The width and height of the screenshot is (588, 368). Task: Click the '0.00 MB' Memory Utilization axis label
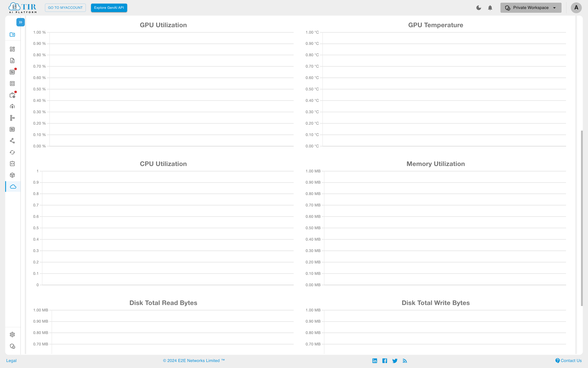coord(313,285)
